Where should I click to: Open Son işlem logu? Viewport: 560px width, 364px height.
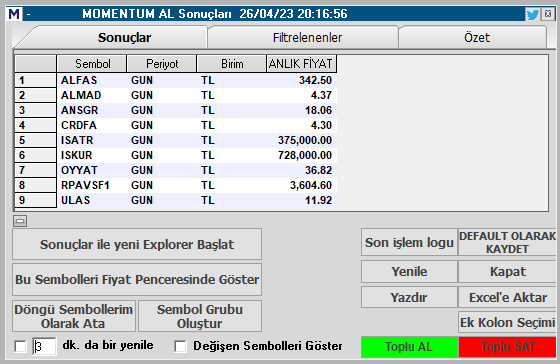[x=409, y=242]
